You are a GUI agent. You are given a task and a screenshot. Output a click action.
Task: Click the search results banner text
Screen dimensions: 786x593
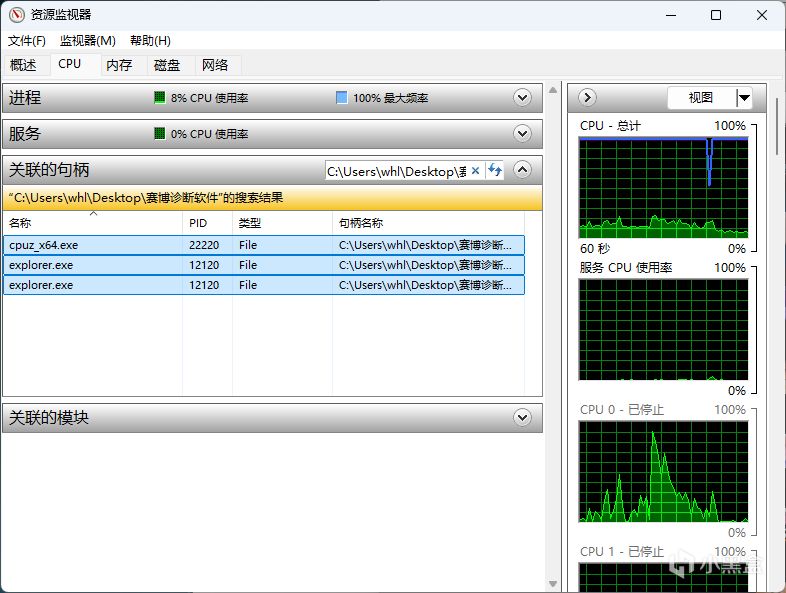[x=146, y=197]
